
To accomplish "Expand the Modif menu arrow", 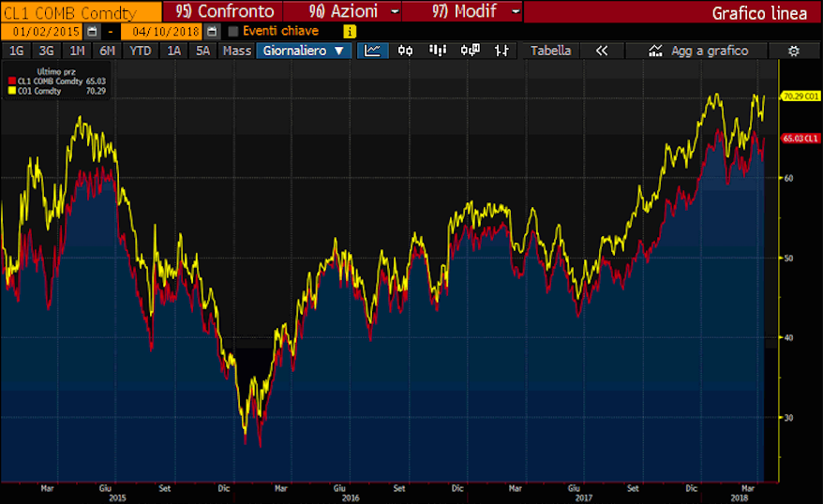I will 513,12.
